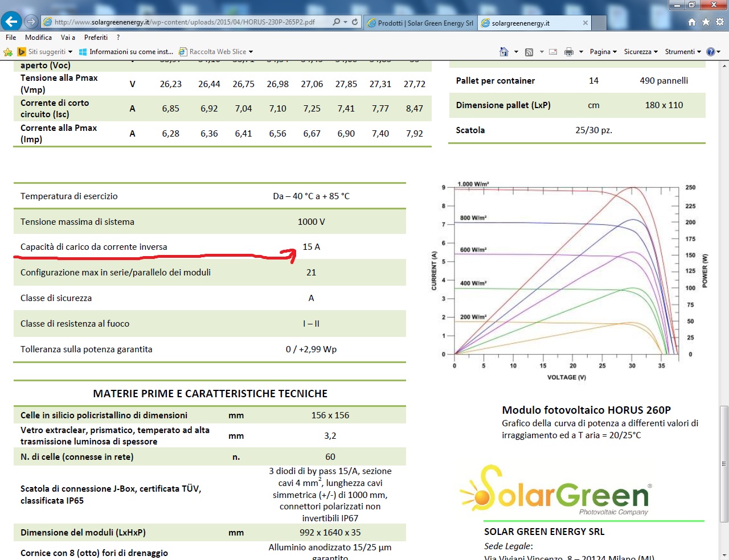Click the Read mail envelope icon

tap(553, 52)
